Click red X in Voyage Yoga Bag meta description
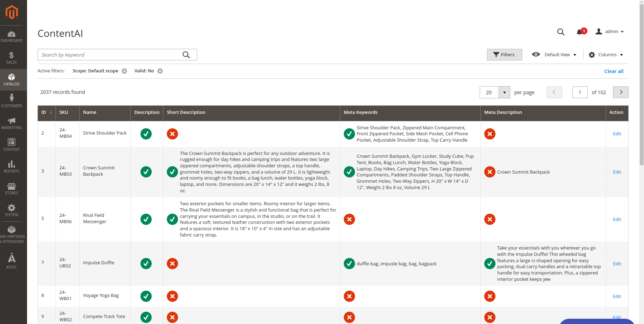The height and width of the screenshot is (324, 644). pos(490,296)
